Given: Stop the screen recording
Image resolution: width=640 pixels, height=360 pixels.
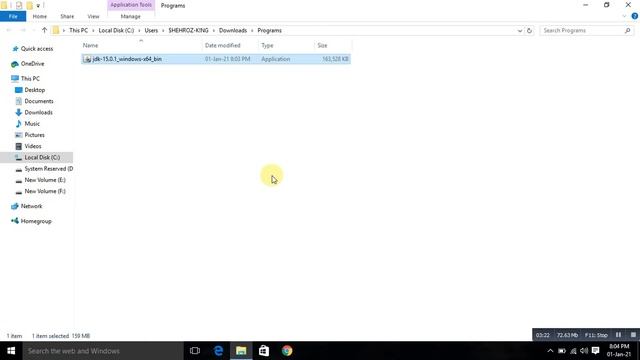Looking at the screenshot, I should [x=633, y=335].
